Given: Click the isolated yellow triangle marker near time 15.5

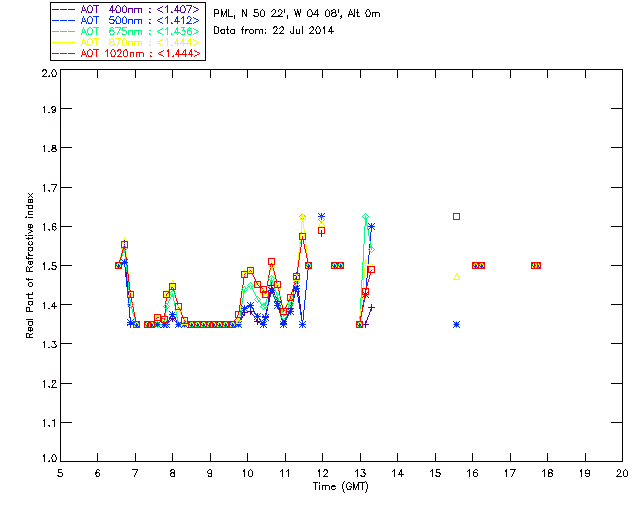Looking at the screenshot, I should [x=456, y=276].
